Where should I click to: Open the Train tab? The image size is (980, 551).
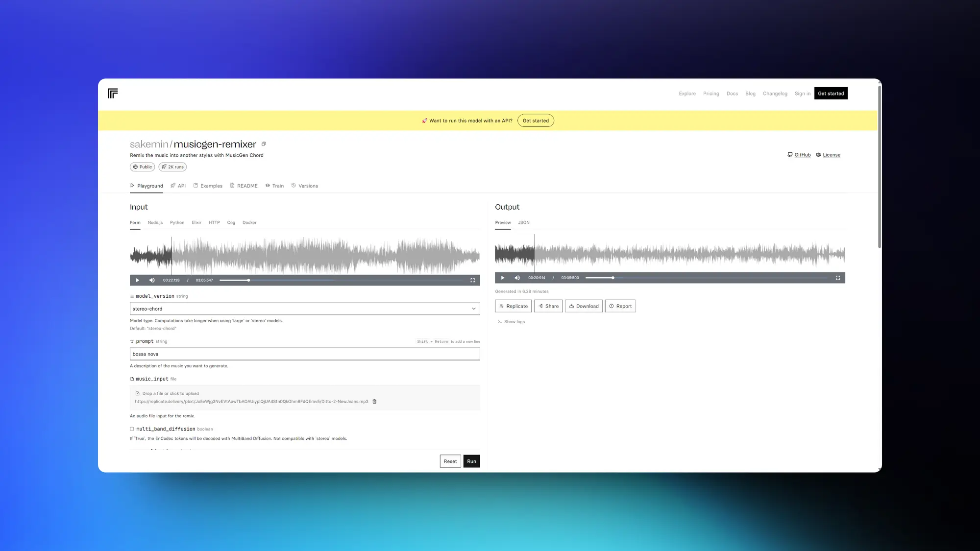[x=274, y=186]
